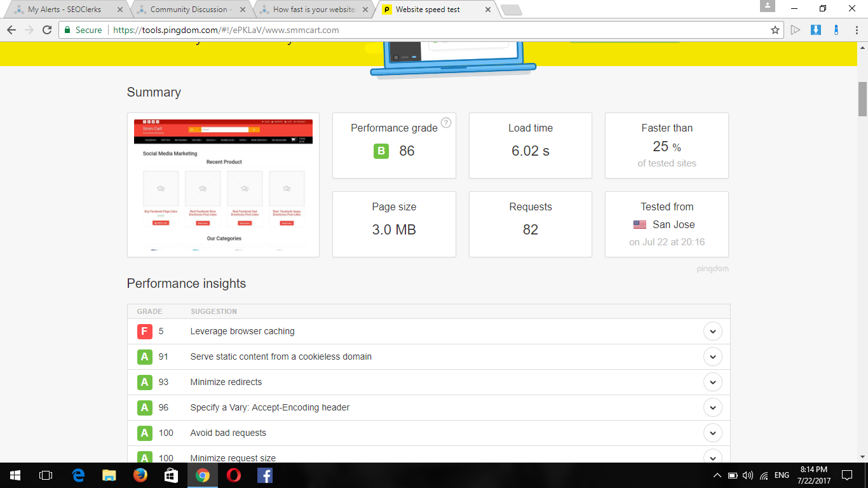
Task: Close the How fast is your website tab
Action: point(364,10)
